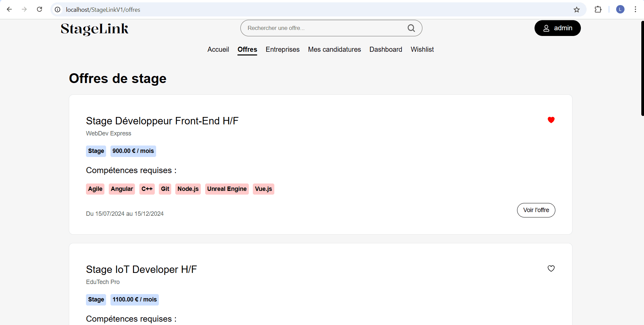Viewport: 644px width, 325px height.
Task: Click the page vertical scrollbar thumb
Action: pyautogui.click(x=642, y=68)
